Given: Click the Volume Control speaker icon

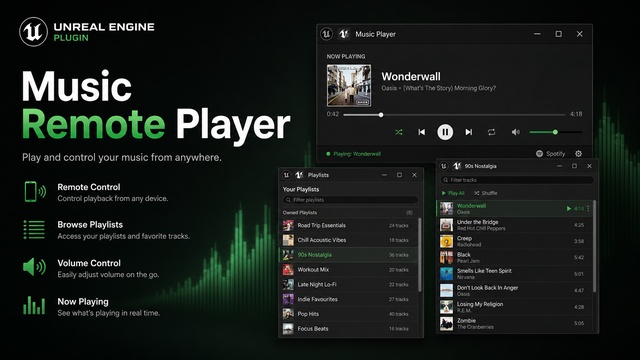Looking at the screenshot, I should (x=34, y=267).
